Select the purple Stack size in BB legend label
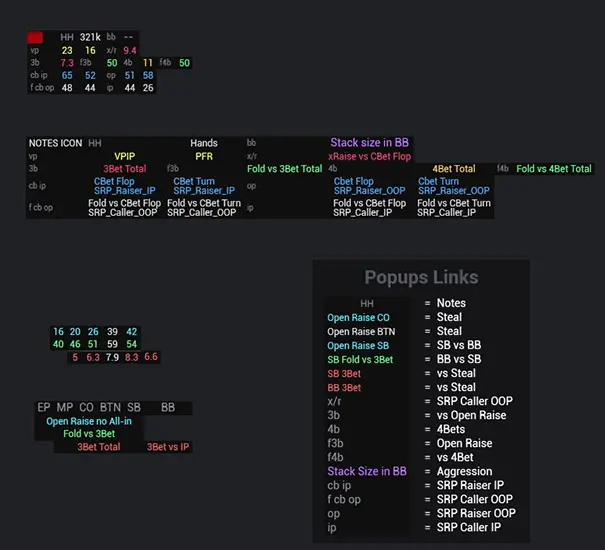 [369, 143]
